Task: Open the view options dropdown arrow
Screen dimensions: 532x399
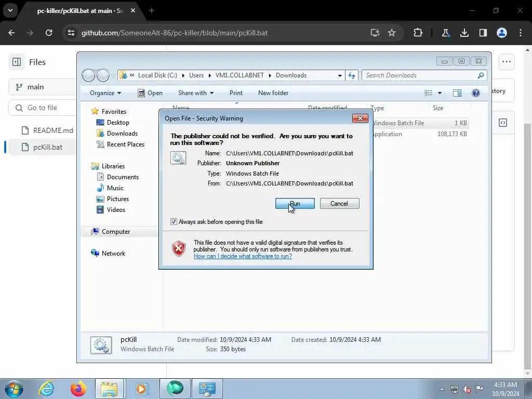Action: [440, 93]
